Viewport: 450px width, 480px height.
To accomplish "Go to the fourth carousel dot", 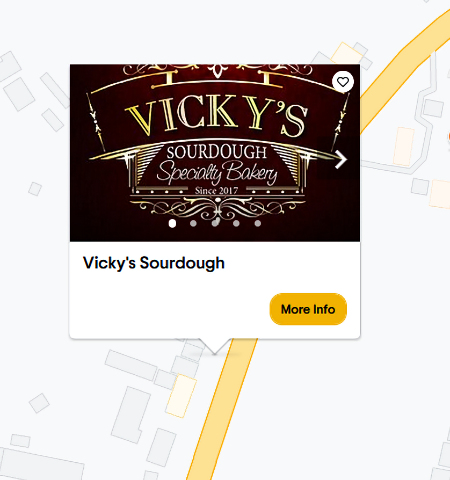I will click(x=236, y=223).
